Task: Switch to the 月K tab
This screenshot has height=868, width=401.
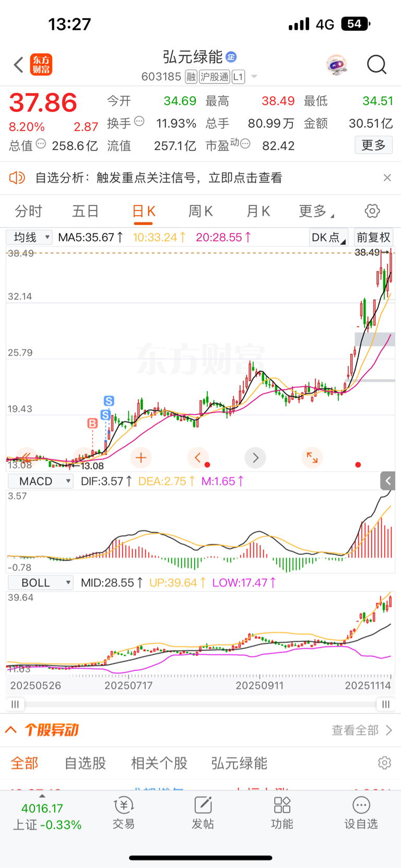Action: 258,211
